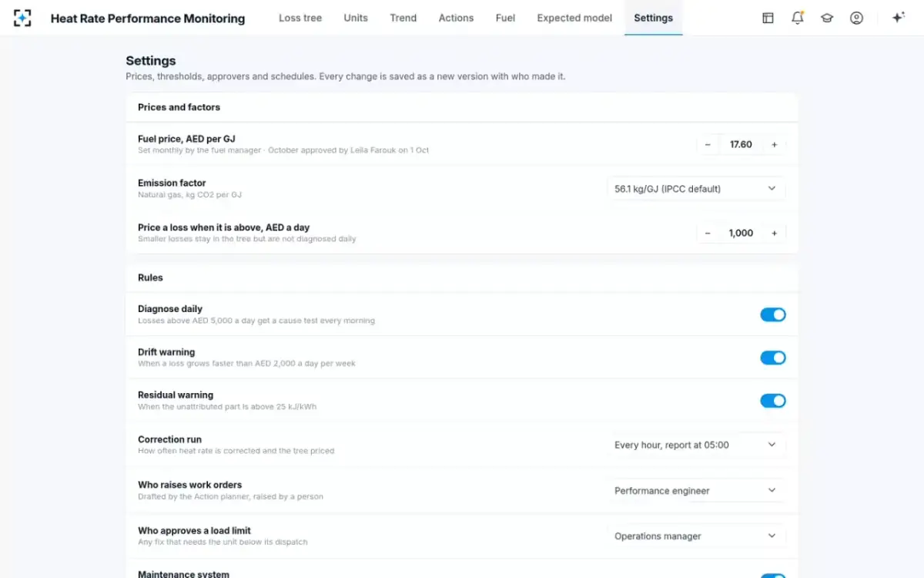Click the settings page subtitle about versions
924x578 pixels.
point(346,77)
